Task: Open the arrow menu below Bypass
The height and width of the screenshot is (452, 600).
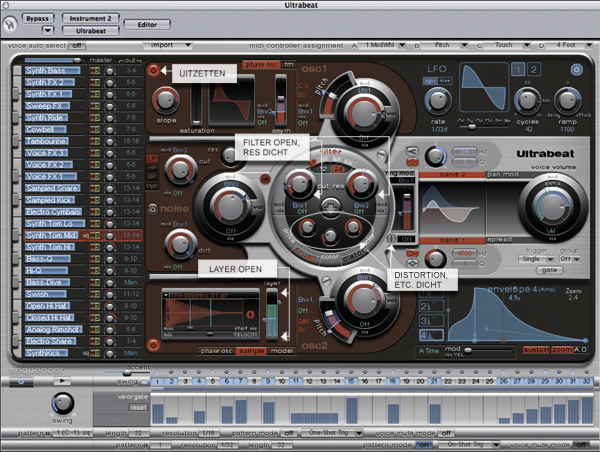Action: coord(48,30)
